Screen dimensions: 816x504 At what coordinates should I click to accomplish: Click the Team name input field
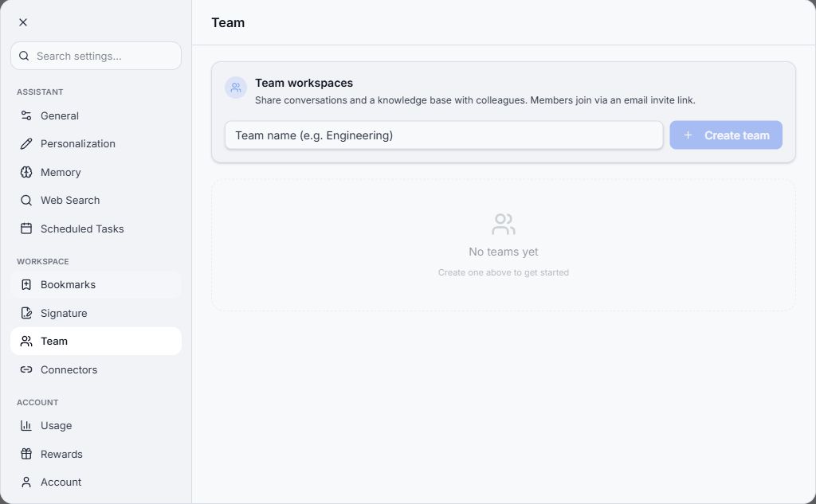point(444,135)
